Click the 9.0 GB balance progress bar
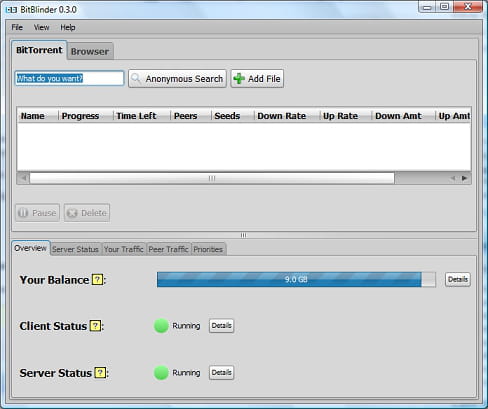 [296, 279]
